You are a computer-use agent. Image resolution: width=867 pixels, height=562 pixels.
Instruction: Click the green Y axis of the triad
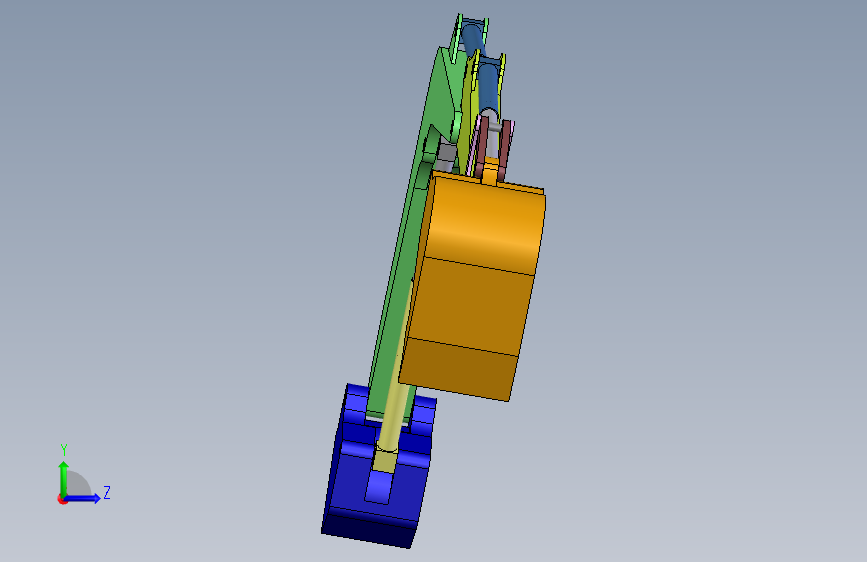click(64, 480)
